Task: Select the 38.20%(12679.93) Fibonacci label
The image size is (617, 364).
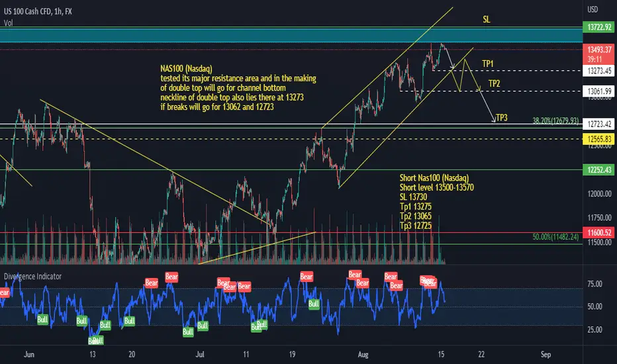Action: 555,121
